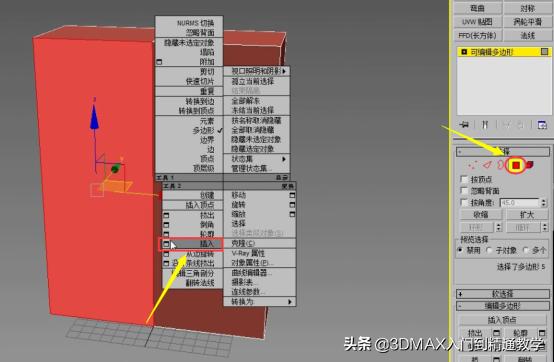Screen dimensions: 554x362
Task: Select Border sub-object level icon
Action: click(x=501, y=165)
